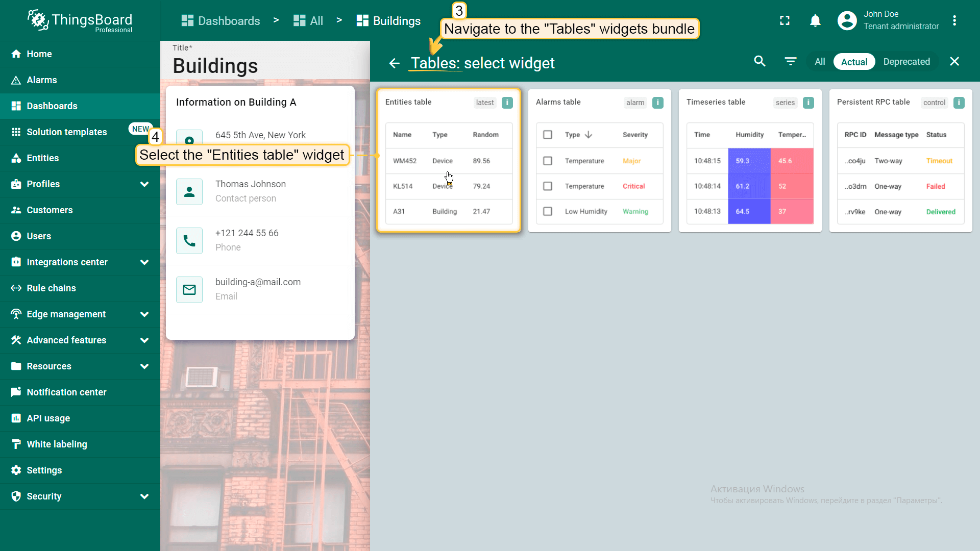The width and height of the screenshot is (980, 551).
Task: Expand the Security menu section
Action: point(144,496)
